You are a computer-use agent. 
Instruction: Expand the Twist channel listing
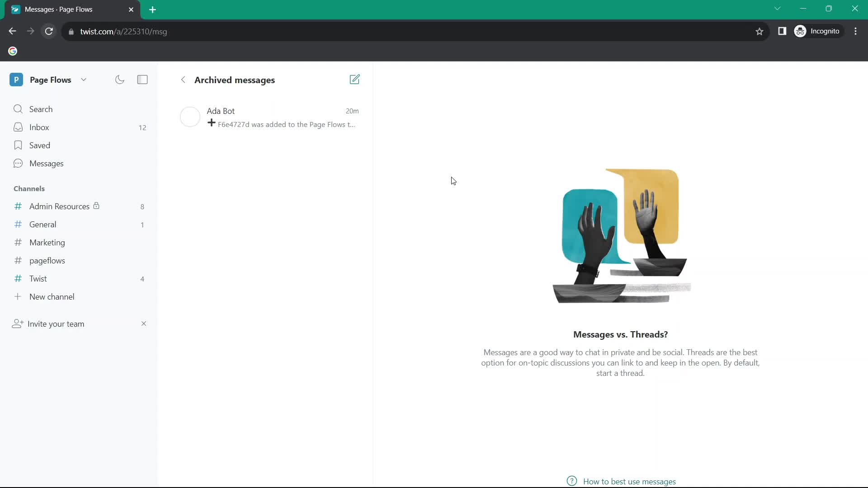[38, 278]
